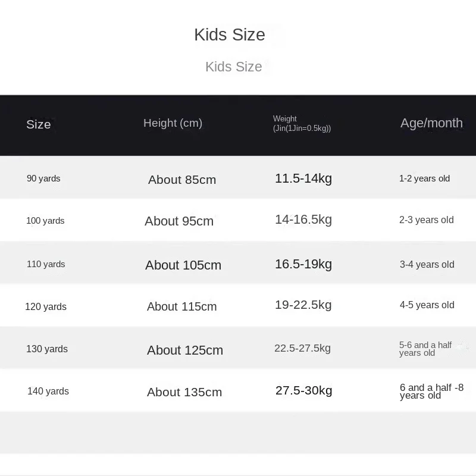The width and height of the screenshot is (476, 476).
Task: Click the "110 yards" size cell
Action: pos(46,264)
